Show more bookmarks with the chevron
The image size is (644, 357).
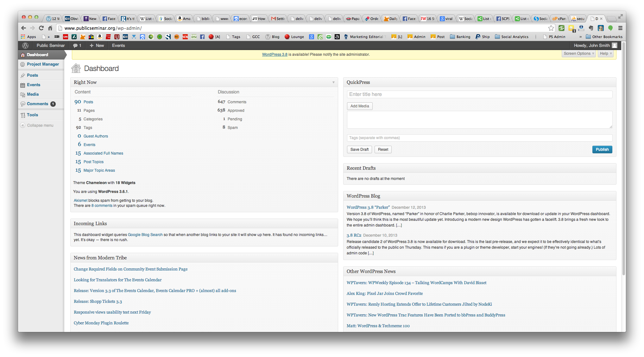coord(580,37)
